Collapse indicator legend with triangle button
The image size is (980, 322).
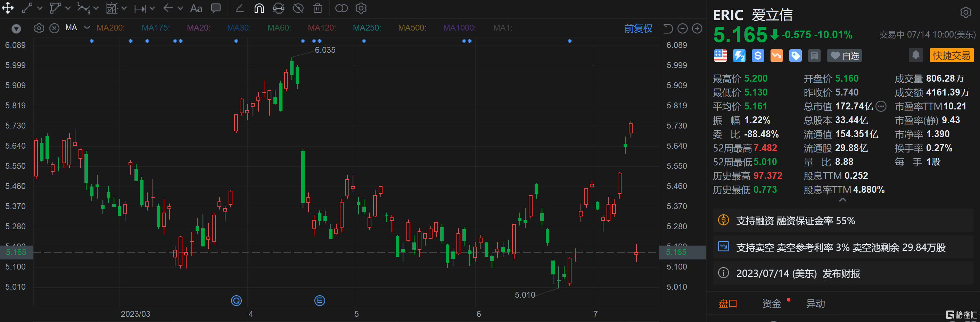(x=16, y=28)
